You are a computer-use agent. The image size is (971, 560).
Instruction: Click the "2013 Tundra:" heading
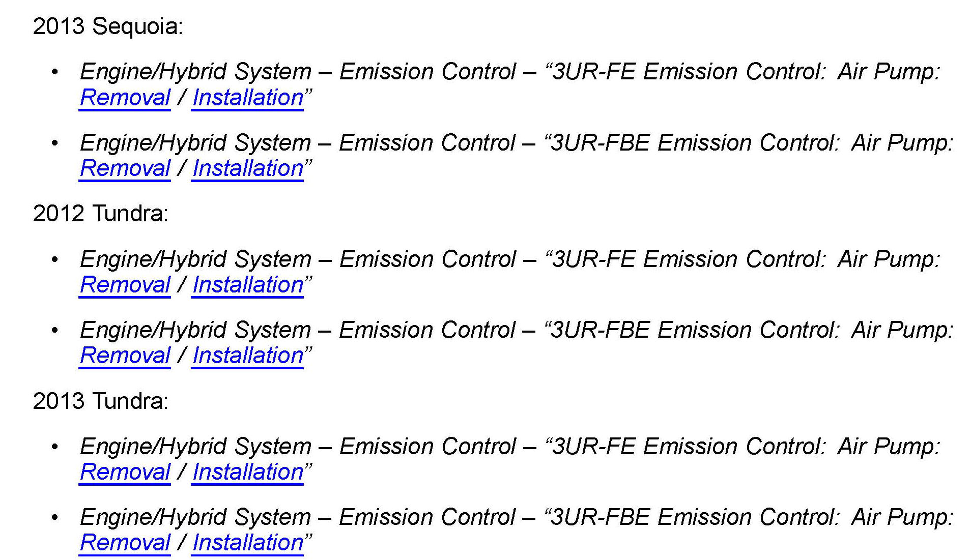100,401
